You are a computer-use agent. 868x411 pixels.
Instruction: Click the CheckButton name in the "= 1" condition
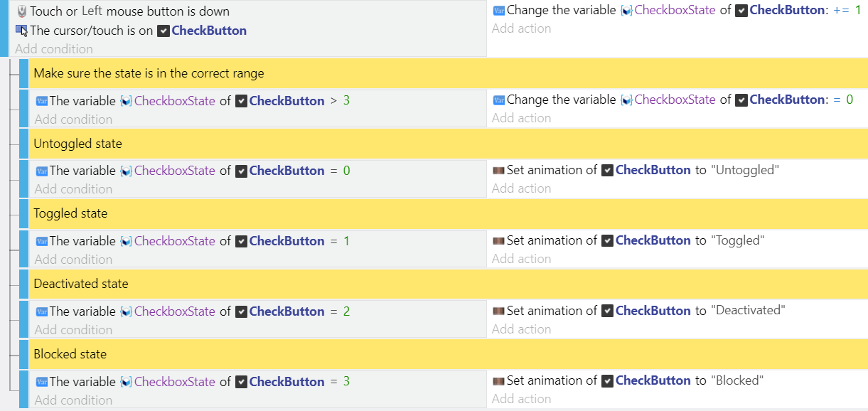286,241
